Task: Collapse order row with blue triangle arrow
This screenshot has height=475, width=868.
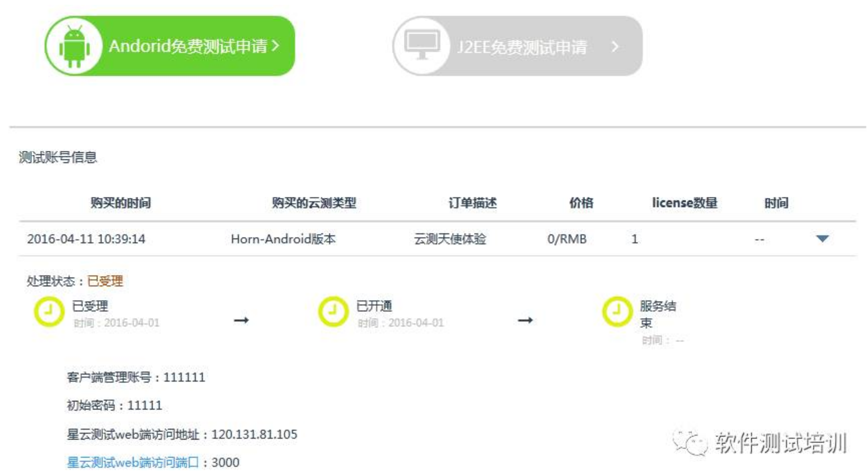Action: click(x=822, y=239)
